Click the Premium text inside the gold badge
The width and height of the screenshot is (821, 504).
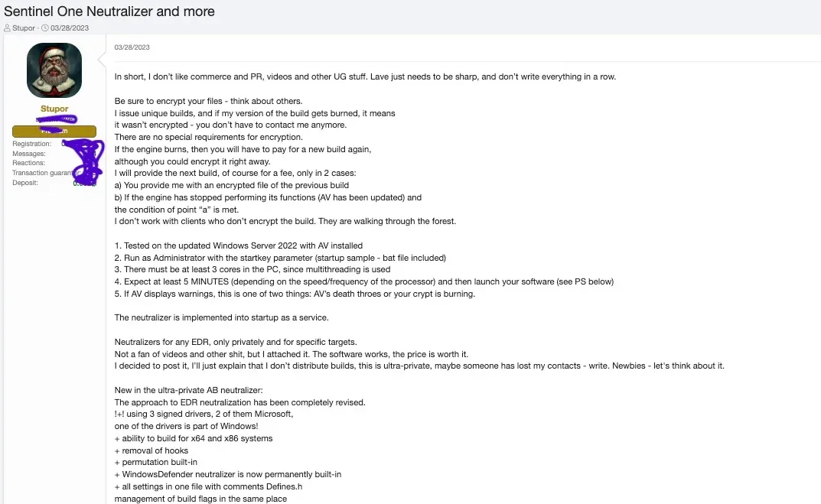pyautogui.click(x=54, y=131)
